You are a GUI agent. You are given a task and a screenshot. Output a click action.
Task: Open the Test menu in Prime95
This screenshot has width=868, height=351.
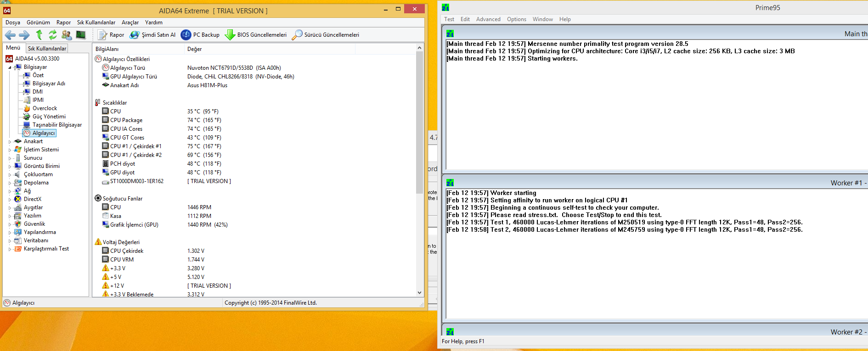(x=449, y=19)
